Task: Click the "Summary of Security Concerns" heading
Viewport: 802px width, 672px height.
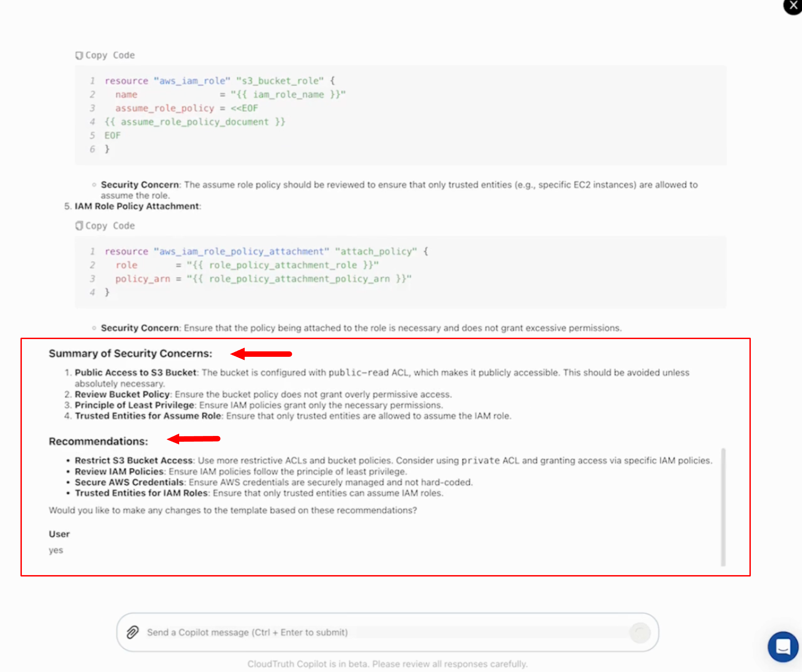Action: (130, 353)
